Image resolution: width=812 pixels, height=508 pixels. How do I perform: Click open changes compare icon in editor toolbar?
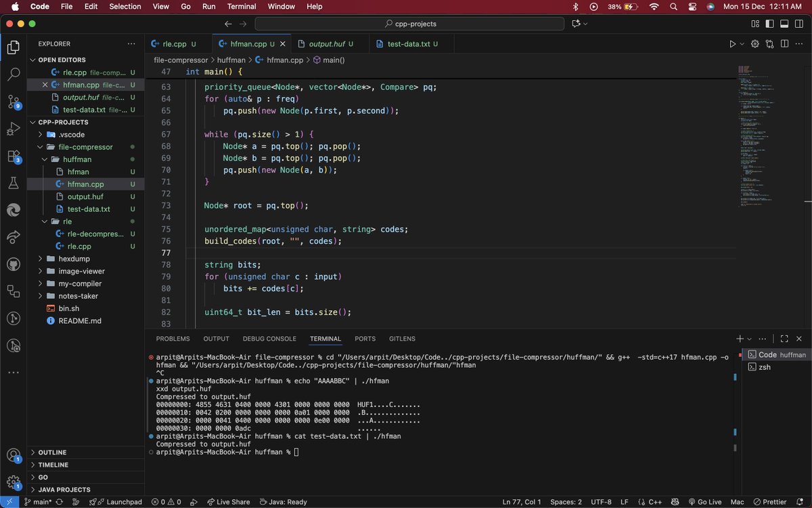click(770, 44)
